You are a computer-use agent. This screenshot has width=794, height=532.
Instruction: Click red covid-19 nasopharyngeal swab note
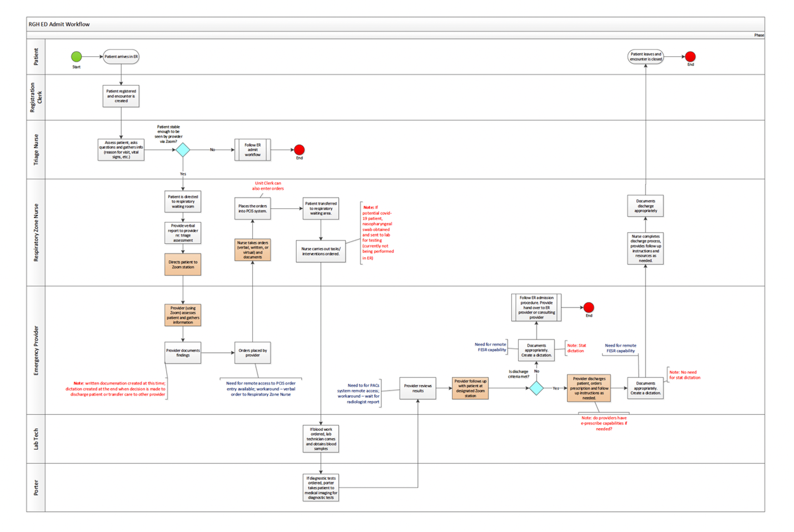(x=378, y=232)
